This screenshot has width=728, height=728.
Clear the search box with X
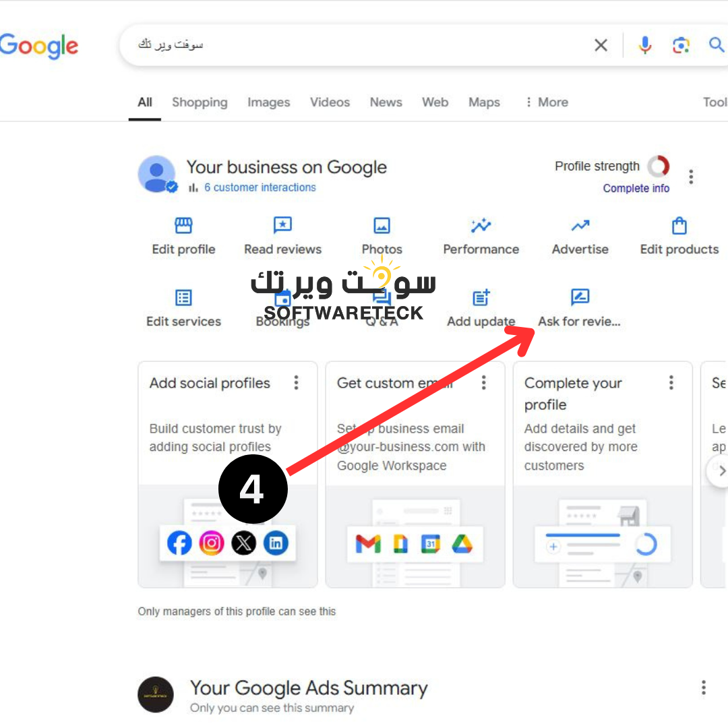coord(601,45)
